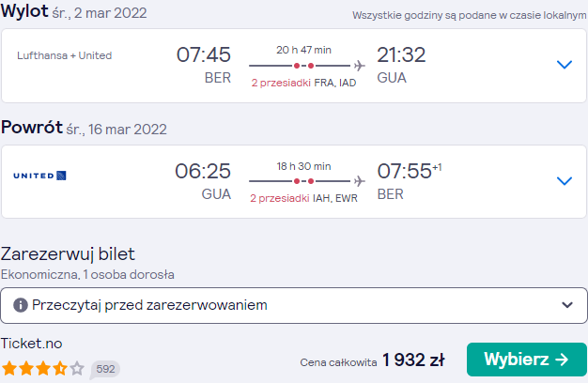Viewport: 588px width, 383px height.
Task: Click the outbound layover stop dots
Action: point(303,66)
